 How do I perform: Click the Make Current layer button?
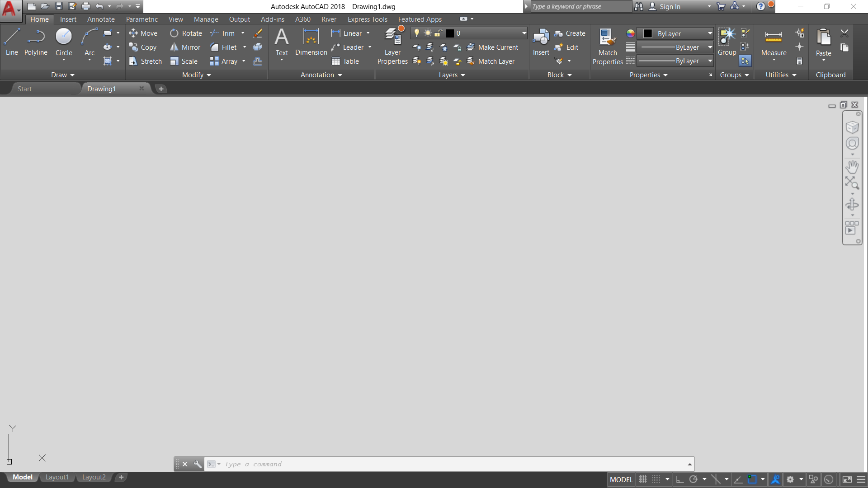tap(493, 47)
